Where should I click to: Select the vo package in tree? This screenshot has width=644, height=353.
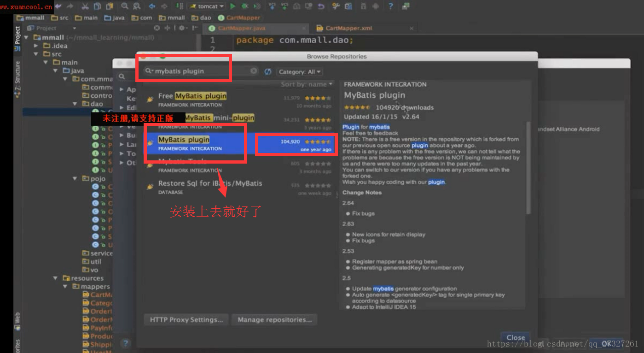click(90, 270)
